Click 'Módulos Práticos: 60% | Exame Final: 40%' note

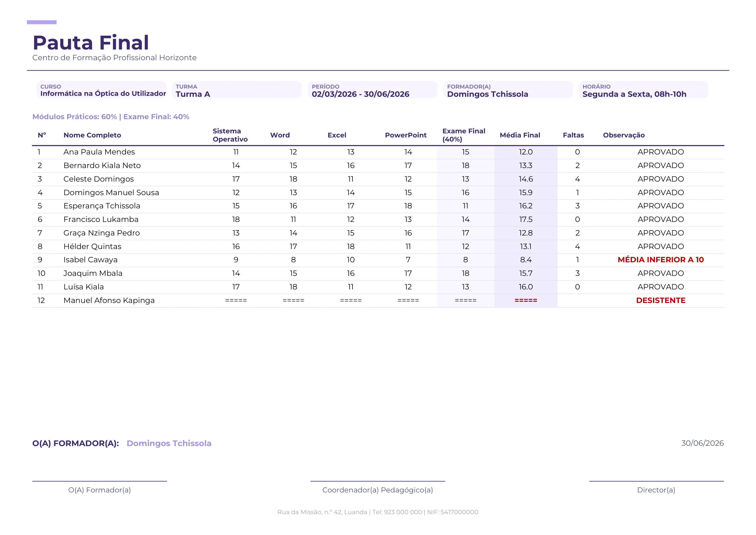pos(111,117)
